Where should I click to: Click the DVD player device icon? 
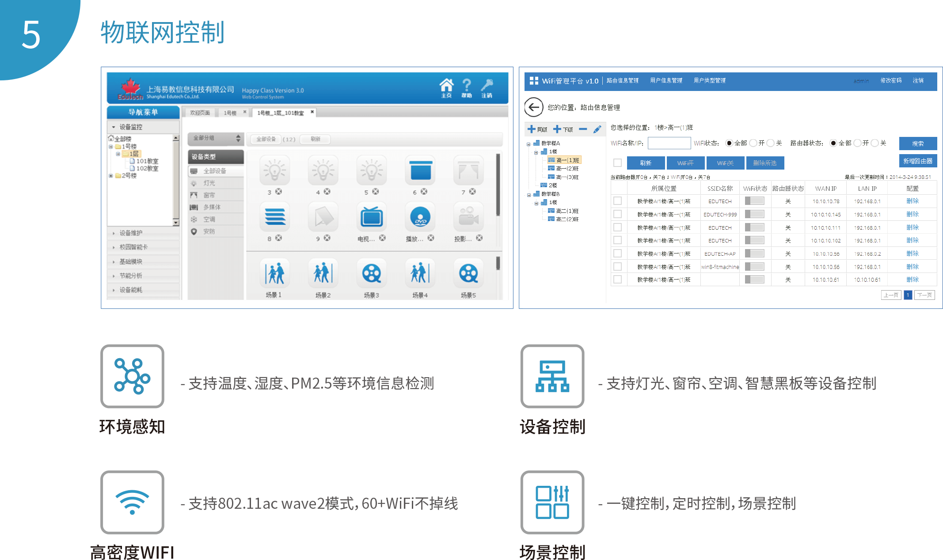click(x=420, y=217)
